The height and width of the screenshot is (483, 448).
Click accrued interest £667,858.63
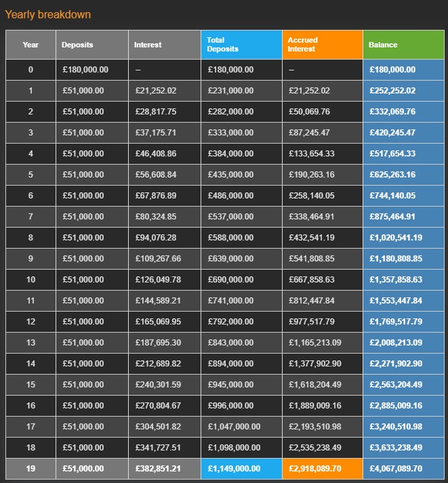click(312, 280)
